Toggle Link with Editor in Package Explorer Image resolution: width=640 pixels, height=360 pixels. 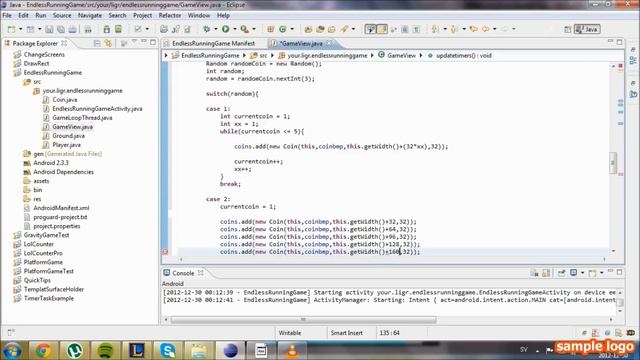108,43
